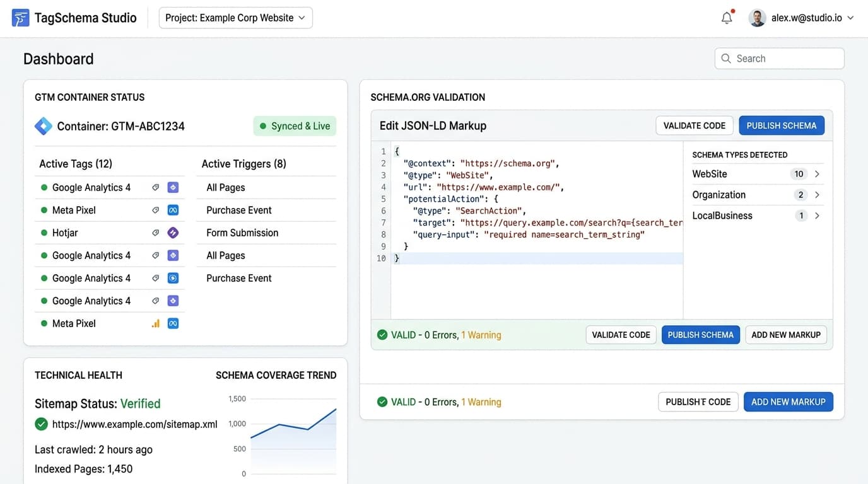The image size is (868, 484).
Task: Focus the Search input field
Action: coord(780,59)
